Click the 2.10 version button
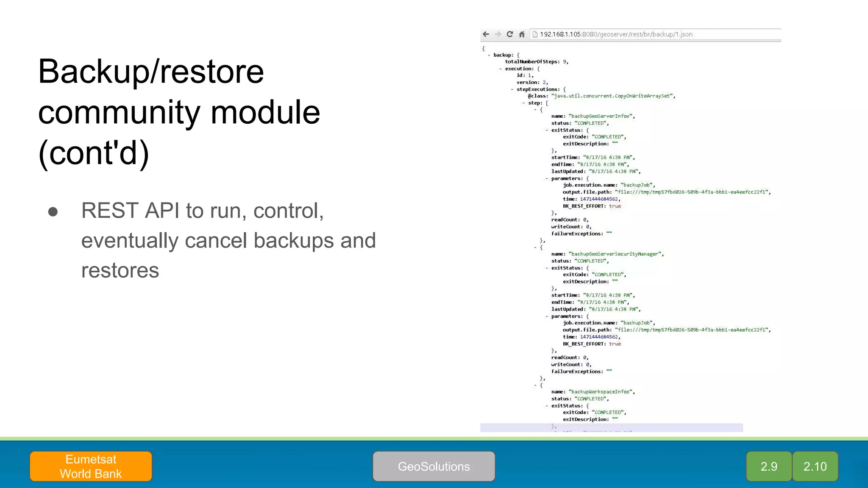 pyautogui.click(x=815, y=466)
